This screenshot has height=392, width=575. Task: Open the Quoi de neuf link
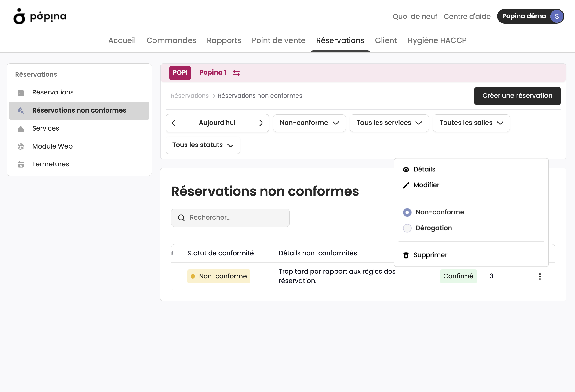415,17
